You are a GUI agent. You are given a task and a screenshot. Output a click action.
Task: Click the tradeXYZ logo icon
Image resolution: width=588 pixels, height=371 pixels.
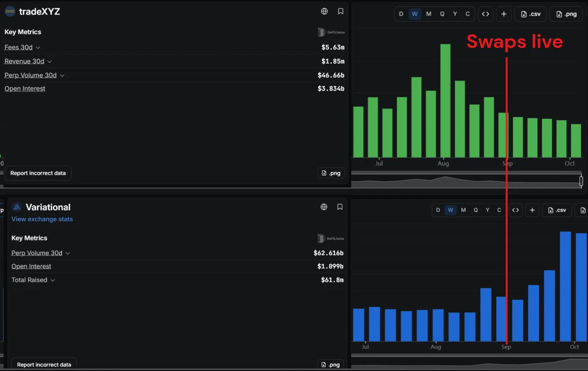point(10,11)
